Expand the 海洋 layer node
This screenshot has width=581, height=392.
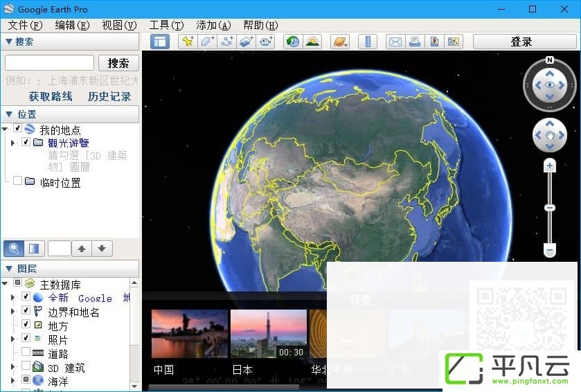pos(13,380)
